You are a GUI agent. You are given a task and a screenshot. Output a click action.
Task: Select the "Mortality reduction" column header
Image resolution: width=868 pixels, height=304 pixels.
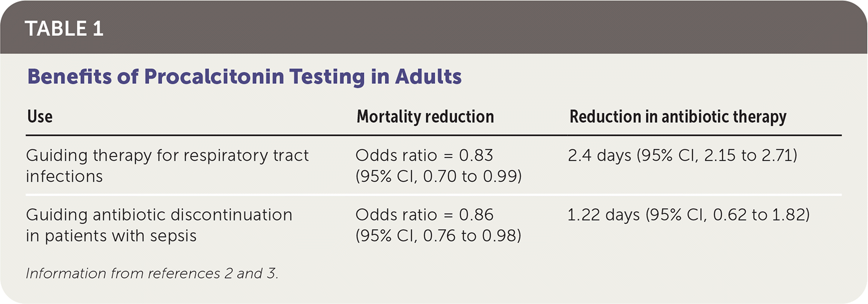point(425,117)
